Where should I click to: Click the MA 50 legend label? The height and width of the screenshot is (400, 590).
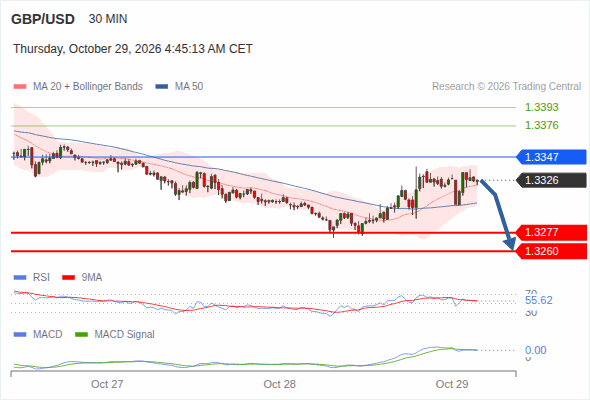click(x=189, y=87)
